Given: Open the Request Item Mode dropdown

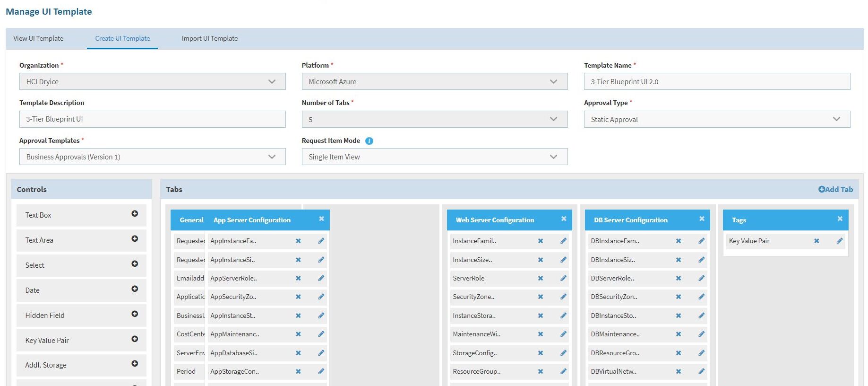Looking at the screenshot, I should coord(435,157).
